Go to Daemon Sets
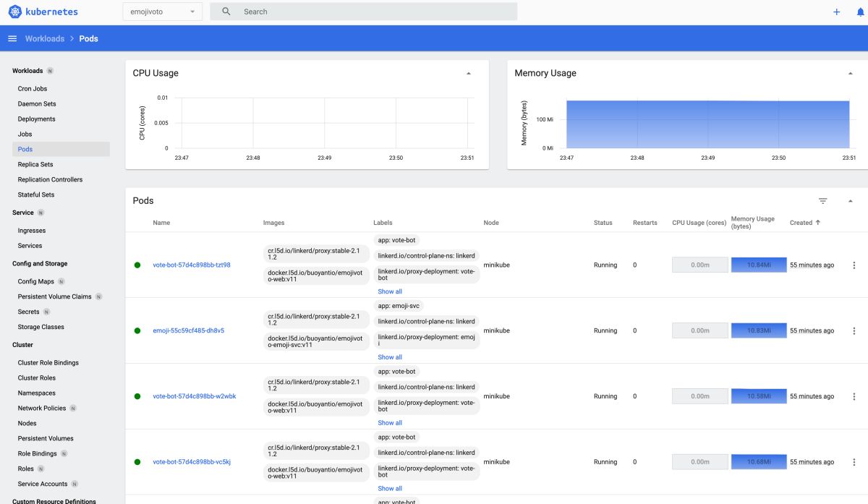868x504 pixels. 37,104
